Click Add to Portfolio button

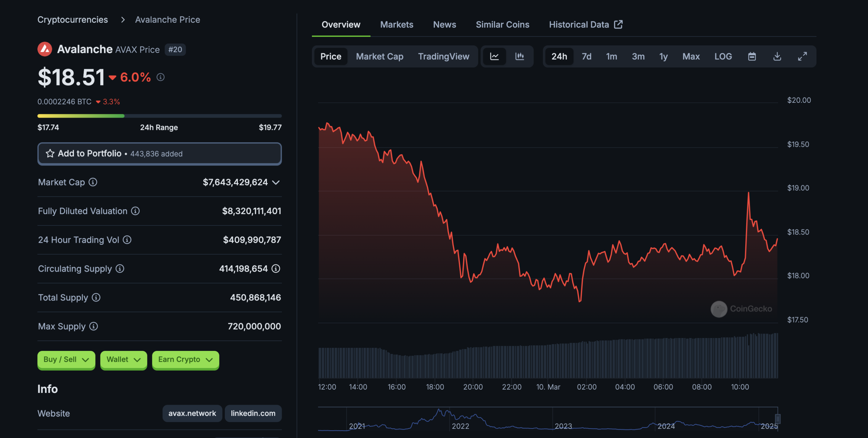click(159, 154)
